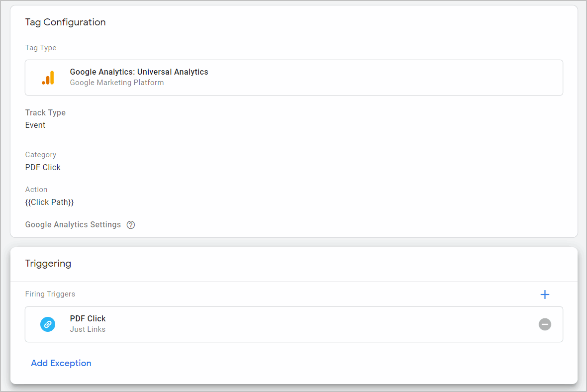Screen dimensions: 587x392
Task: Click the question mark icon beside Google Analytics Settings
Action: click(x=130, y=225)
